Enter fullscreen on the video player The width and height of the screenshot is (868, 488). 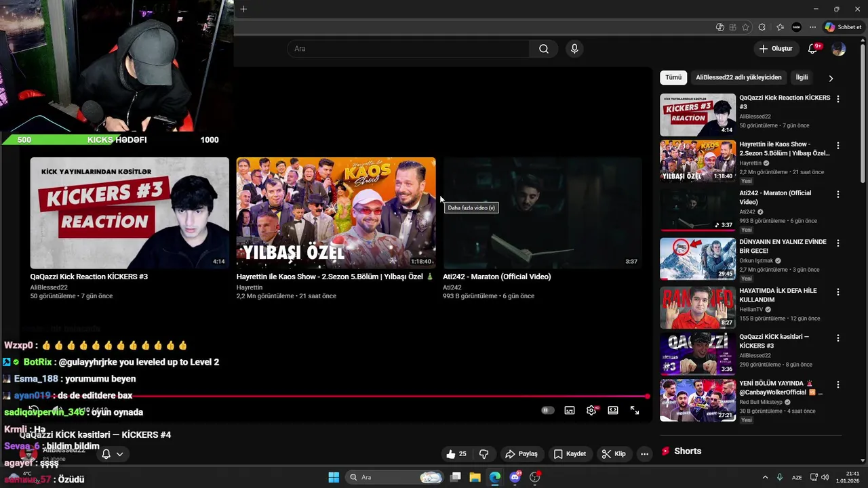635,410
